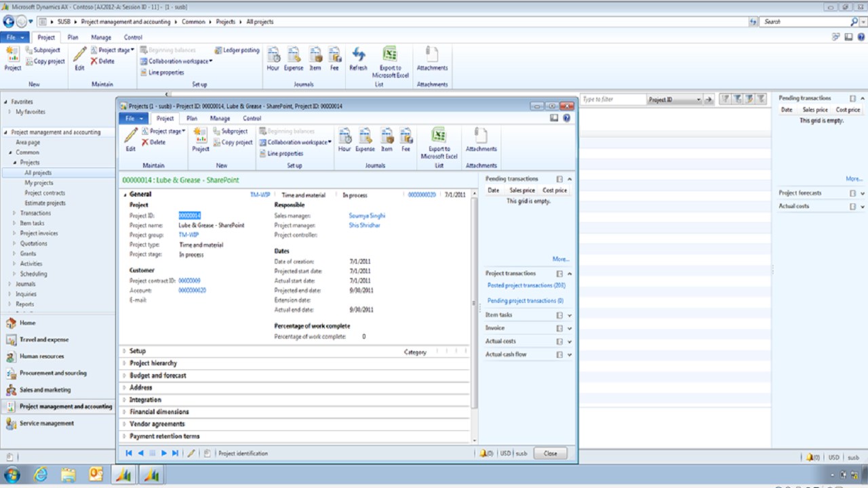Go to previous record in dialog
The image size is (868, 488).
(x=140, y=453)
